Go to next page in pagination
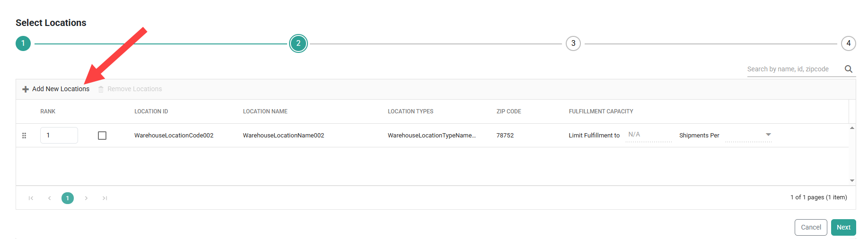868x239 pixels. 86,198
